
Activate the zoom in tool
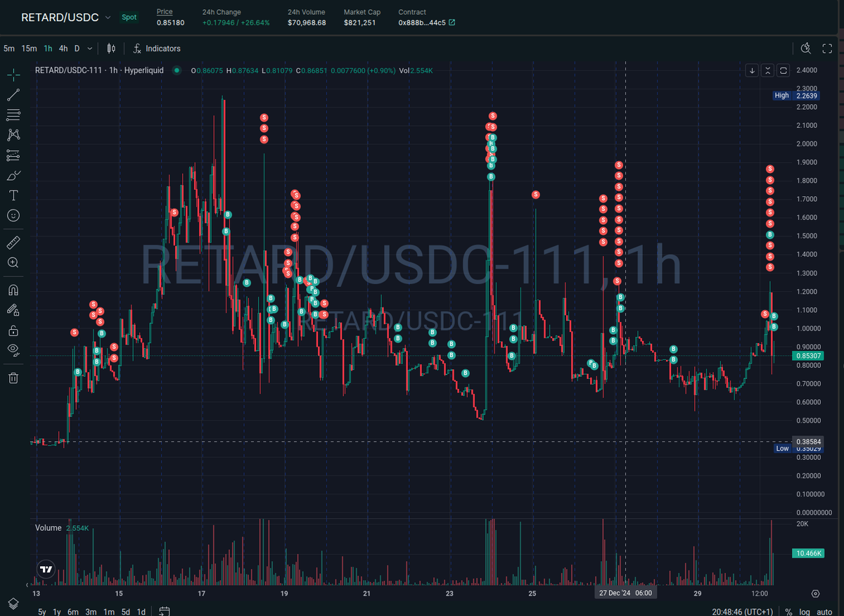click(x=13, y=262)
